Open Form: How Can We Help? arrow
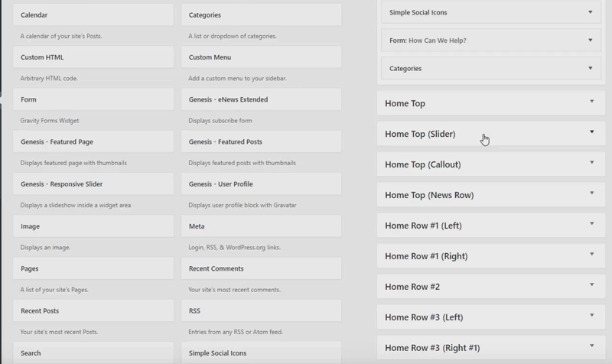The image size is (612, 364). click(x=590, y=41)
